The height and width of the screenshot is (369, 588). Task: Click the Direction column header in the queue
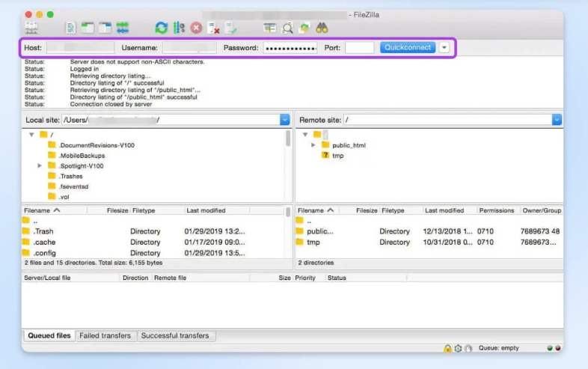tap(135, 278)
